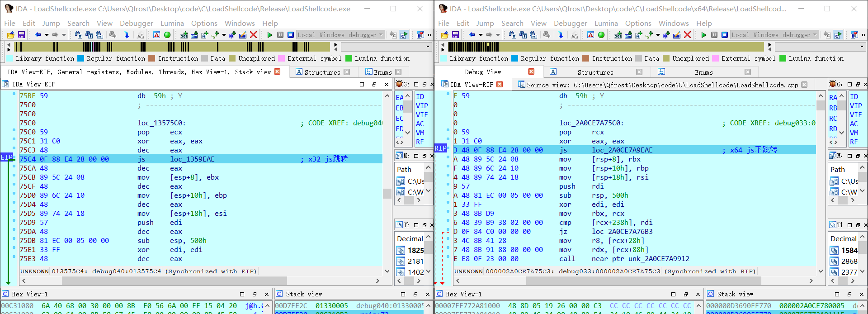Toggle breakpoint dot next to push rdi line
Screen dimensions: 868x314
click(448, 186)
